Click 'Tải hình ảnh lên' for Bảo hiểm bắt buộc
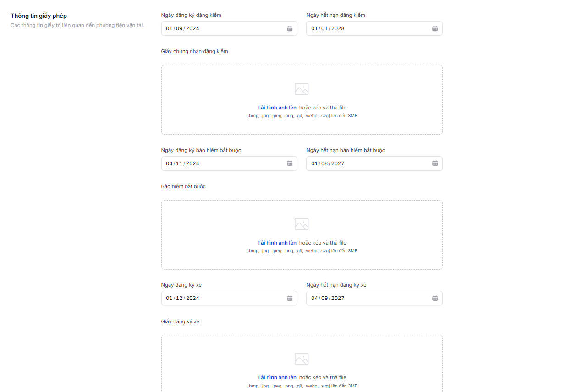 tap(277, 243)
